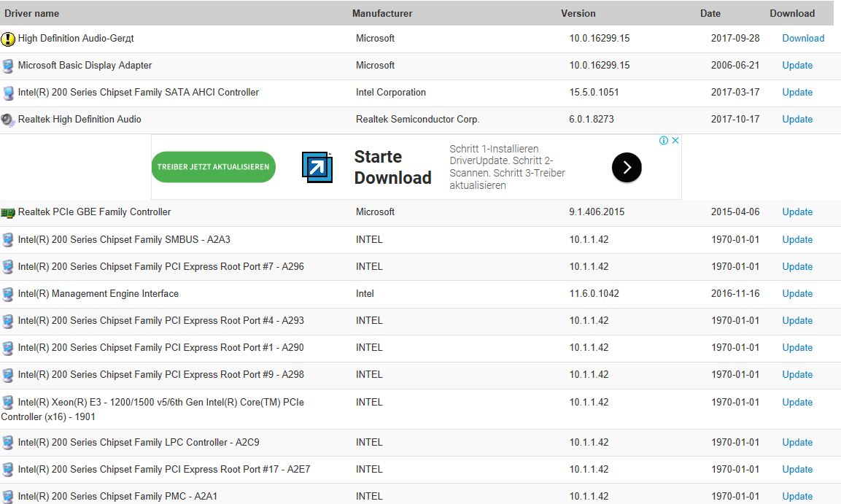Screen dimensions: 841x504
Task: Select the Realtek Semiconductor Corp. manufacturer cell
Action: 417,119
